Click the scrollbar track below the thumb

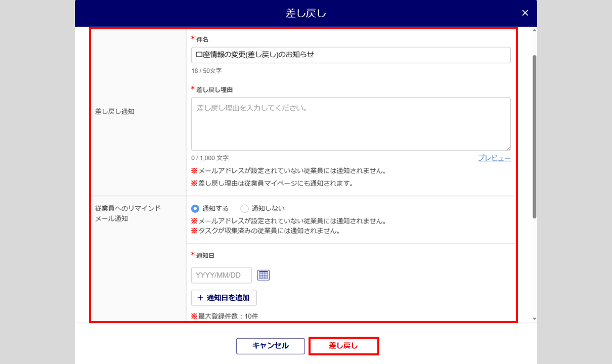(x=534, y=268)
